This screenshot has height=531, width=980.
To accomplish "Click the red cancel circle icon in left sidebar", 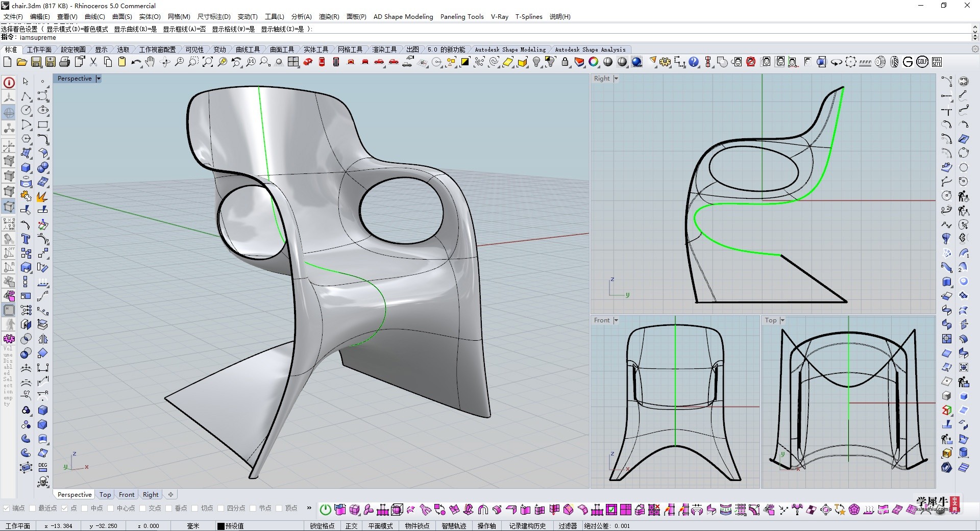I will click(x=9, y=83).
